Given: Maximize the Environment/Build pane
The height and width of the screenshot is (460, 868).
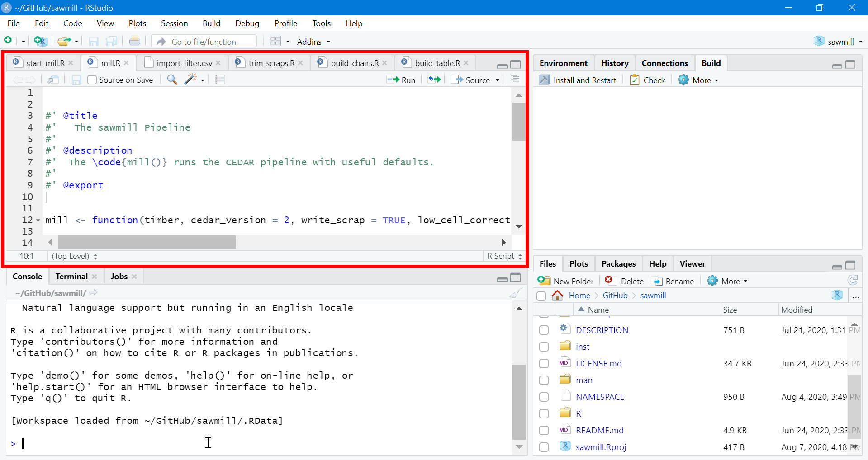Looking at the screenshot, I should tap(851, 64).
